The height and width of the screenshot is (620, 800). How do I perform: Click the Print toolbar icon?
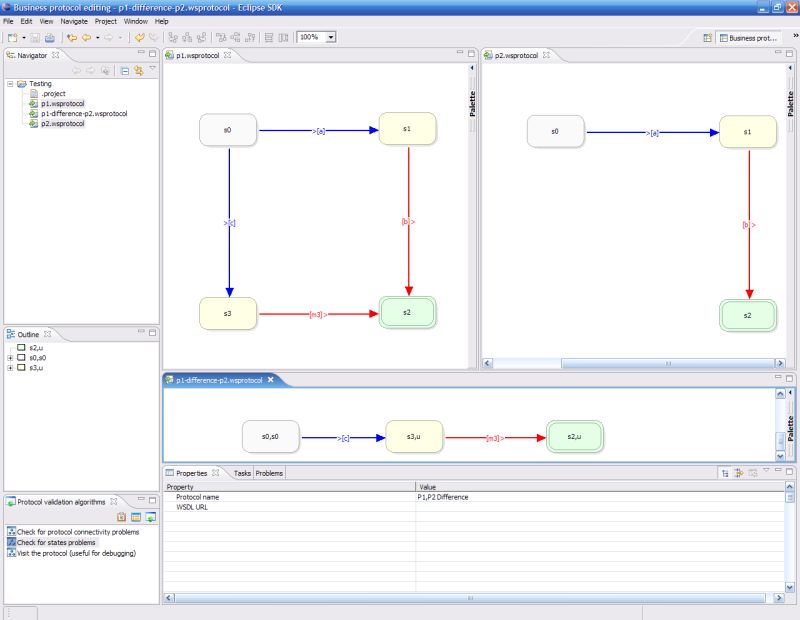coord(49,38)
